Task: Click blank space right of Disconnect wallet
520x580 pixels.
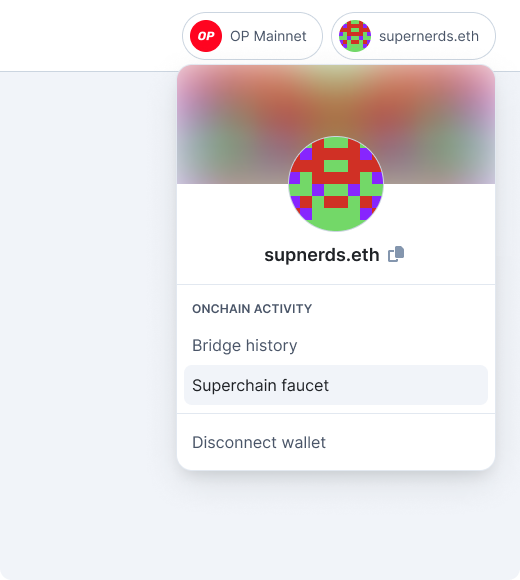Action: tap(407, 442)
